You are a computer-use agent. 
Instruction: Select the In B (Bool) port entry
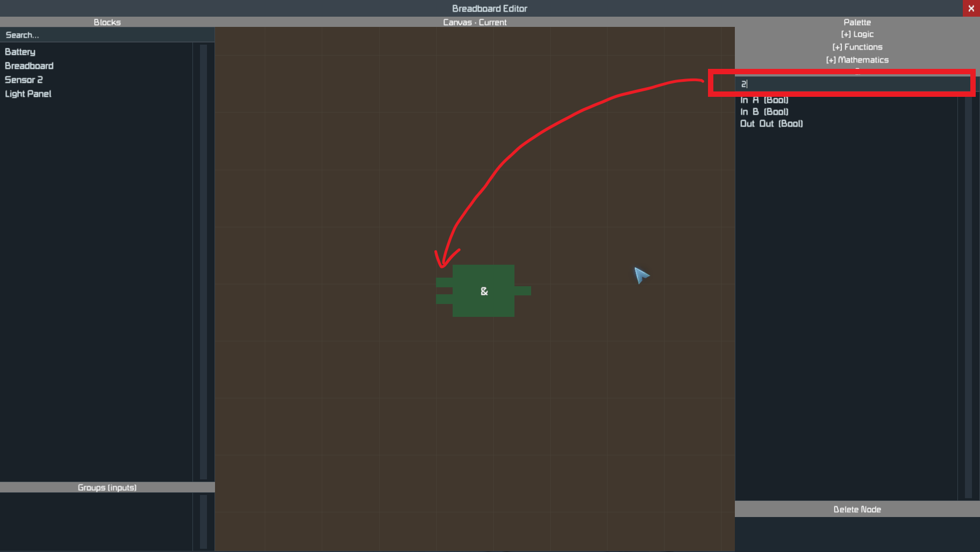point(764,112)
